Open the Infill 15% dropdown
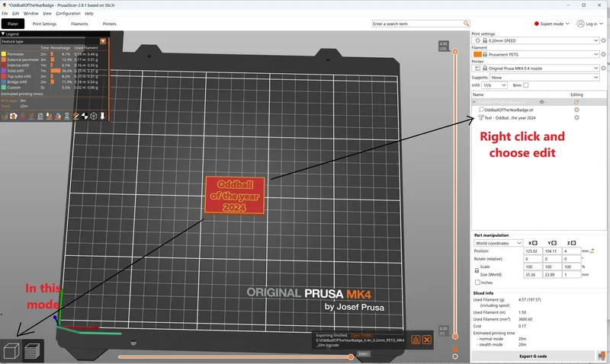 point(494,85)
